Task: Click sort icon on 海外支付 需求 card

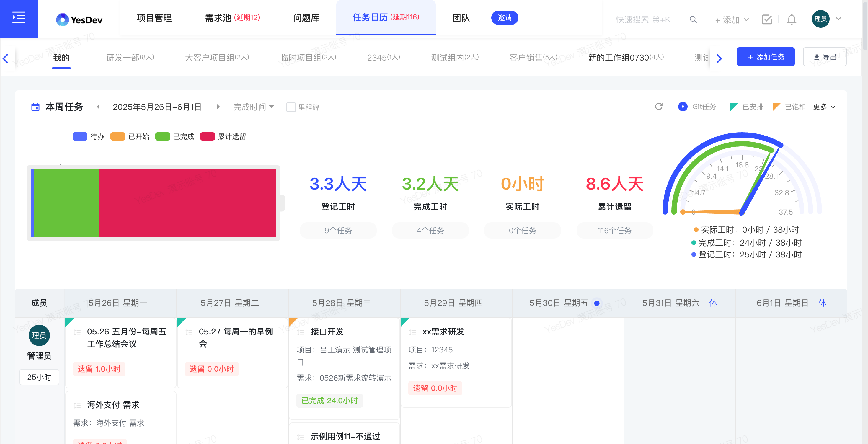Action: (x=77, y=405)
